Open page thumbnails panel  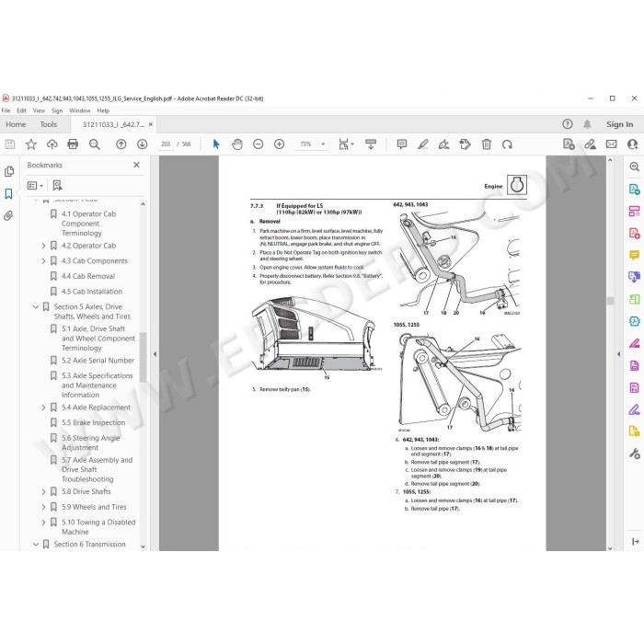click(8, 171)
